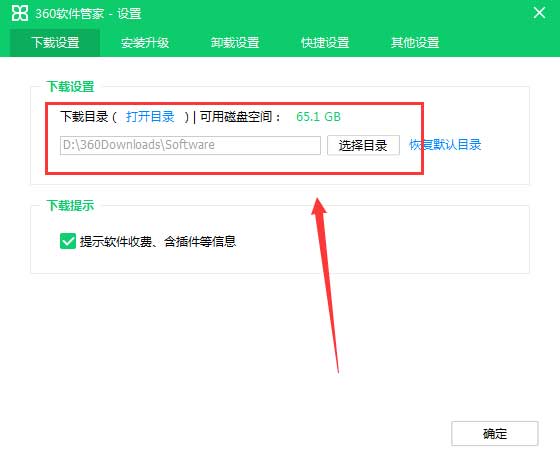The width and height of the screenshot is (560, 460).
Task: Switch to the 下载设置 tab
Action: (x=55, y=42)
